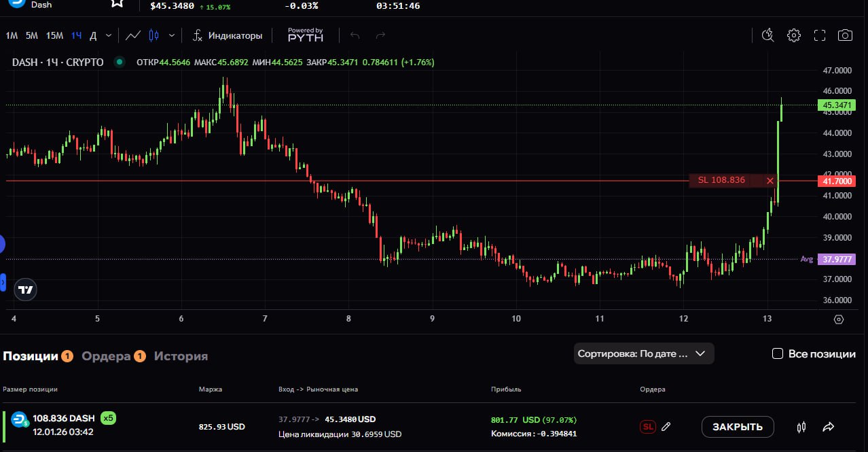The height and width of the screenshot is (452, 868).
Task: Open the chart settings gear
Action: point(793,35)
